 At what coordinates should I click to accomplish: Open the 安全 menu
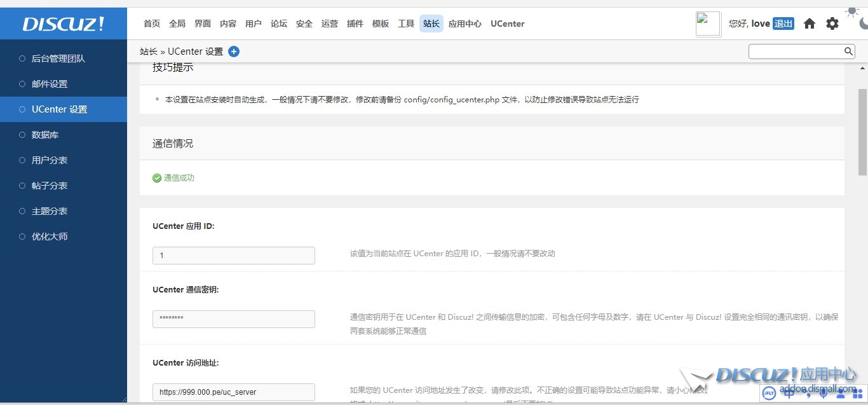click(x=304, y=24)
